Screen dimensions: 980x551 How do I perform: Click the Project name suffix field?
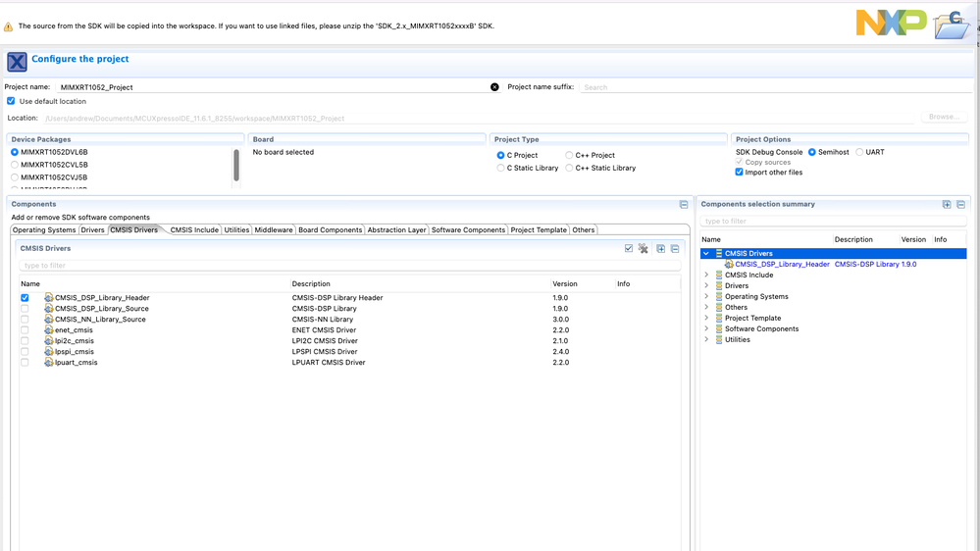pos(775,87)
